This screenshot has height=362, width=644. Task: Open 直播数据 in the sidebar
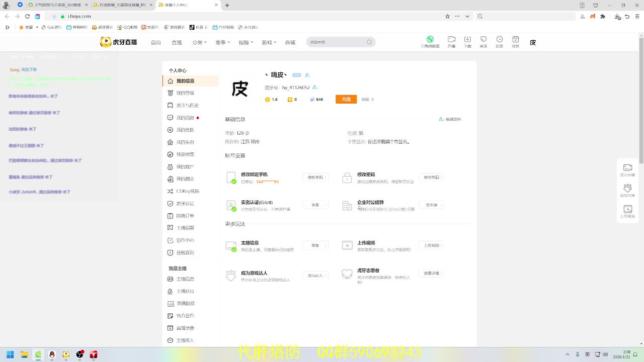185,304
